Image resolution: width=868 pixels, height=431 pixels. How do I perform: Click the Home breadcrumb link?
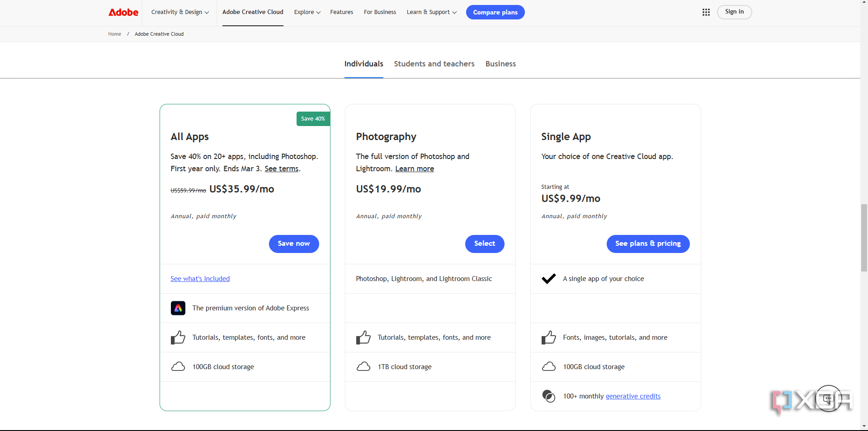click(114, 34)
